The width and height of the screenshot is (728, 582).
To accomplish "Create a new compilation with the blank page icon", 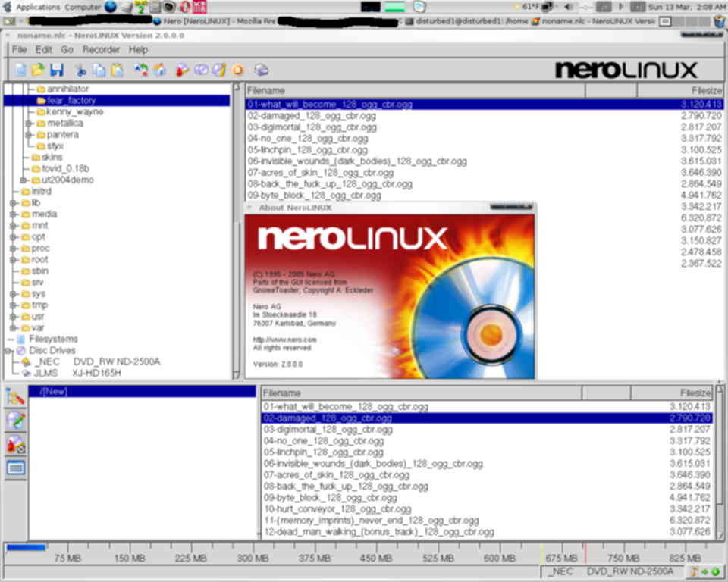I will pyautogui.click(x=21, y=70).
